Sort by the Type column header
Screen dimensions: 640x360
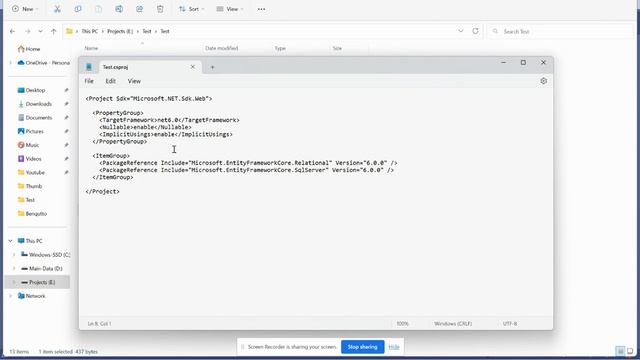280,48
